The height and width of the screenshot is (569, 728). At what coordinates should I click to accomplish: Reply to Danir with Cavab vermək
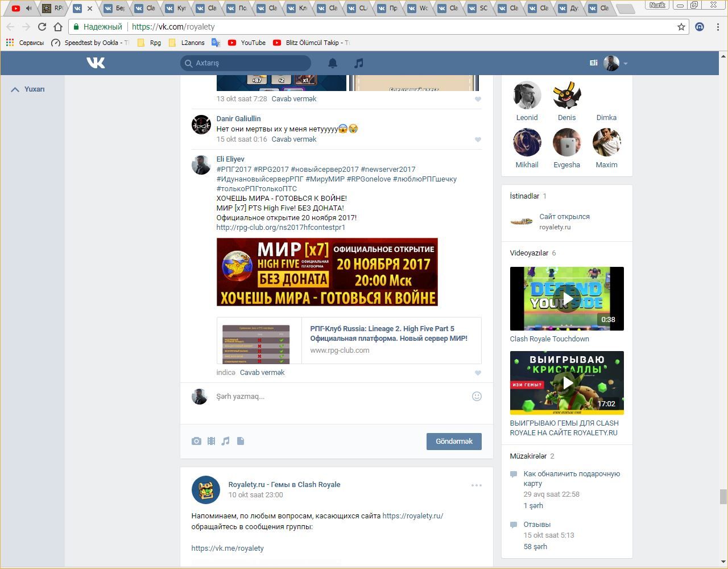[294, 139]
